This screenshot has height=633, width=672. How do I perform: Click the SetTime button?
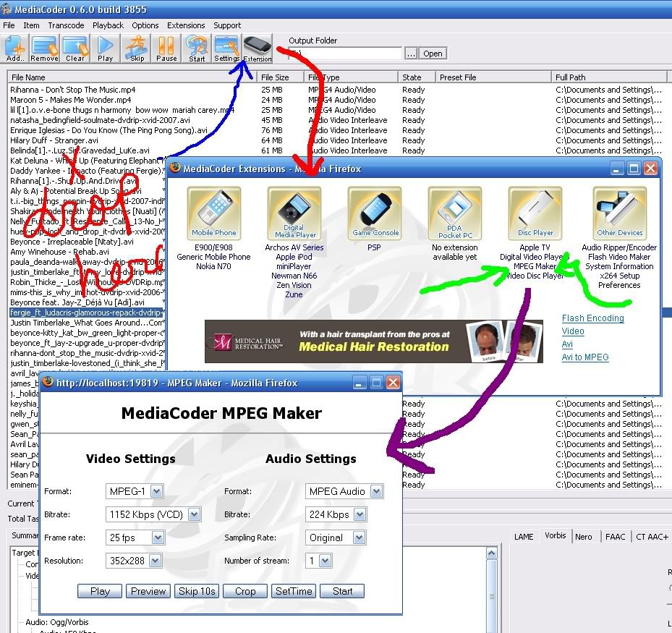[x=294, y=591]
